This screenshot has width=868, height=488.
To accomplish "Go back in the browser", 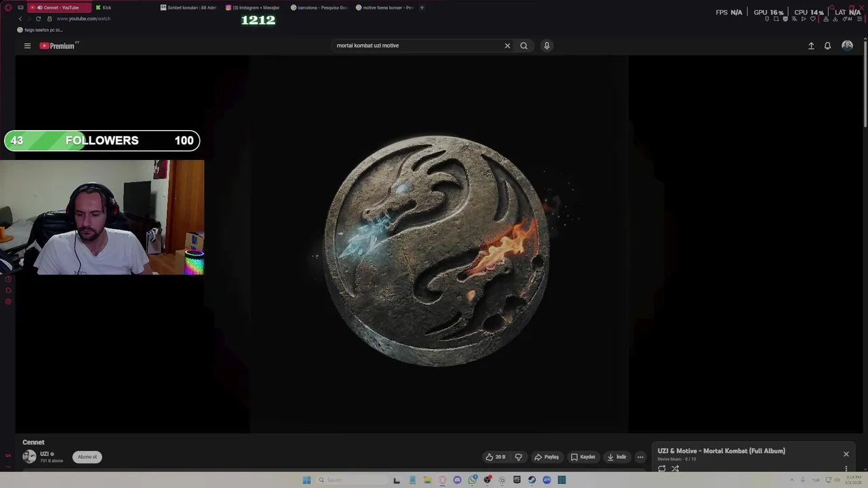I will coord(20,18).
